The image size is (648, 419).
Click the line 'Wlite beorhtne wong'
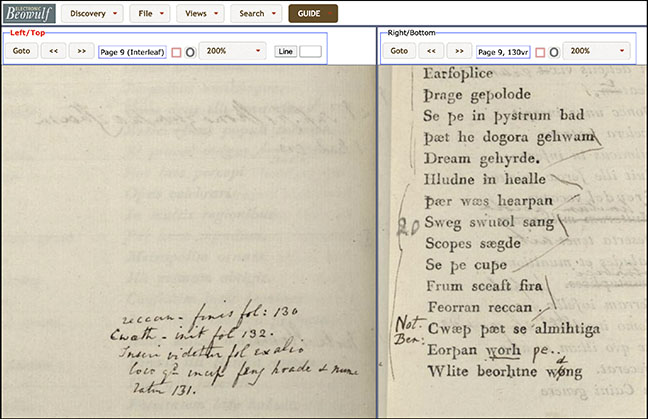point(505,371)
